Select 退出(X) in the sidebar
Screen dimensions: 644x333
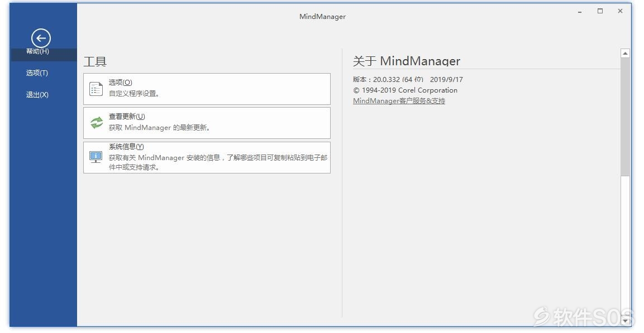37,95
